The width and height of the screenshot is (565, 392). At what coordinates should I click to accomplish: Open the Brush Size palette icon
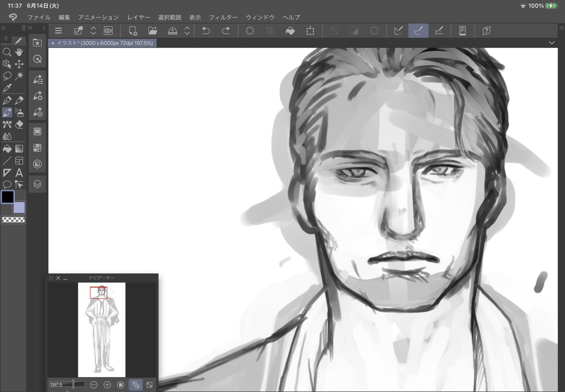[37, 112]
